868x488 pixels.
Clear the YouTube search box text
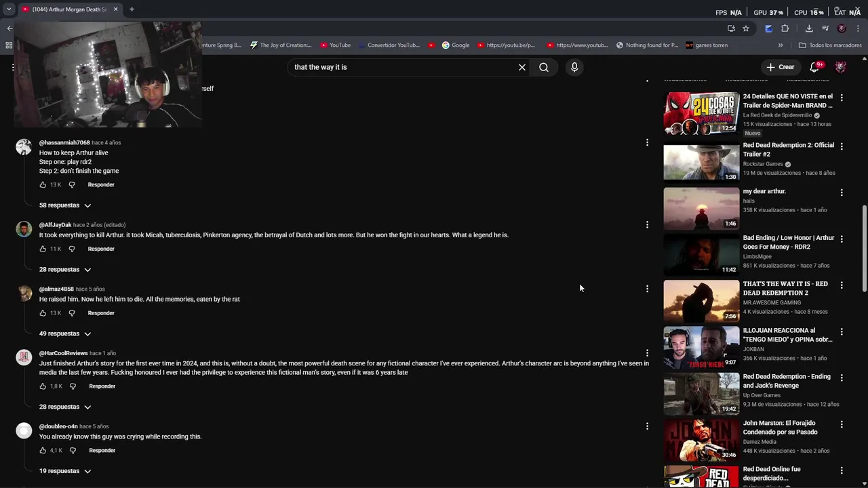(522, 67)
